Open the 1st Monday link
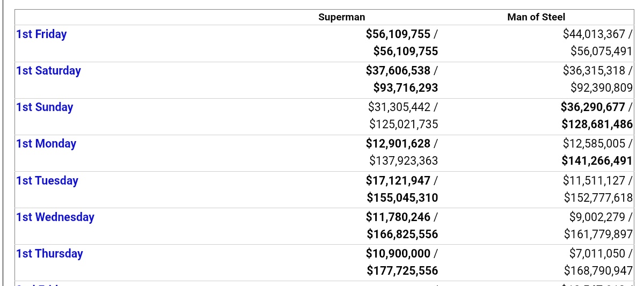 pos(46,144)
